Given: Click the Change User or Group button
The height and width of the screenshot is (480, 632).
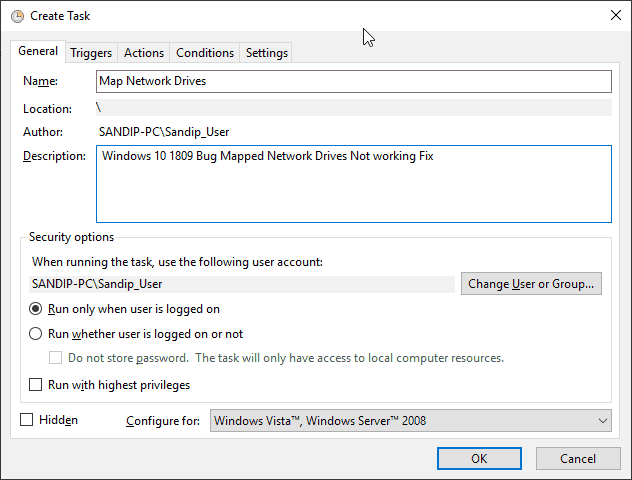Looking at the screenshot, I should 531,284.
